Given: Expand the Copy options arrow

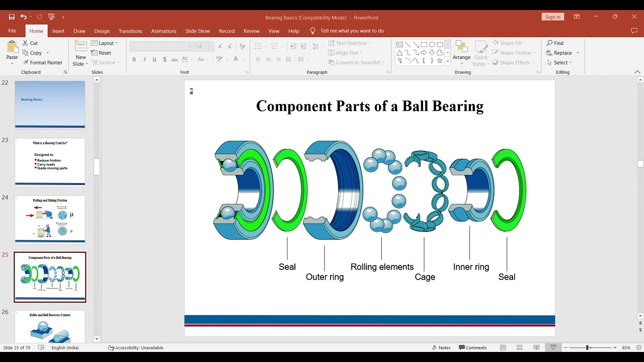Looking at the screenshot, I should click(x=48, y=53).
